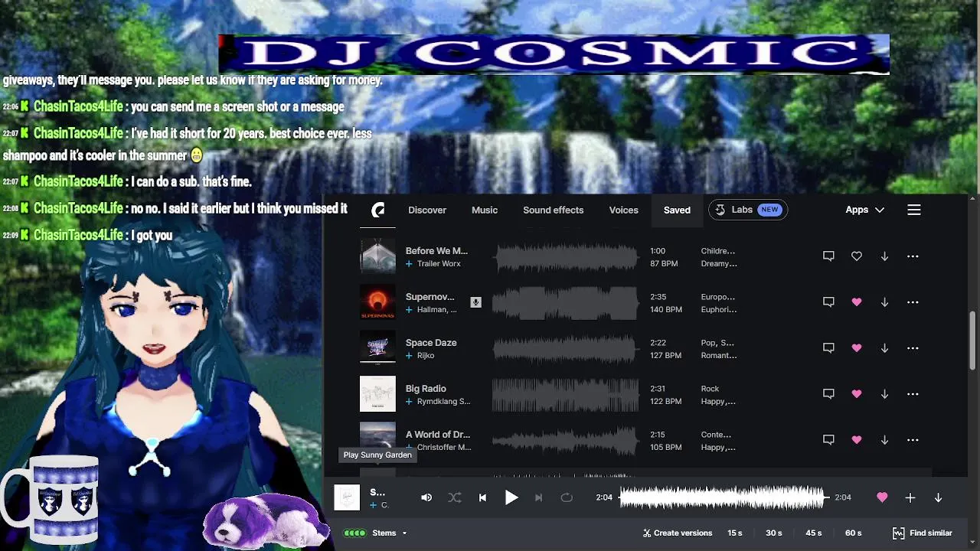This screenshot has height=551, width=980.
Task: Open comments for Before We M... track
Action: click(x=828, y=256)
